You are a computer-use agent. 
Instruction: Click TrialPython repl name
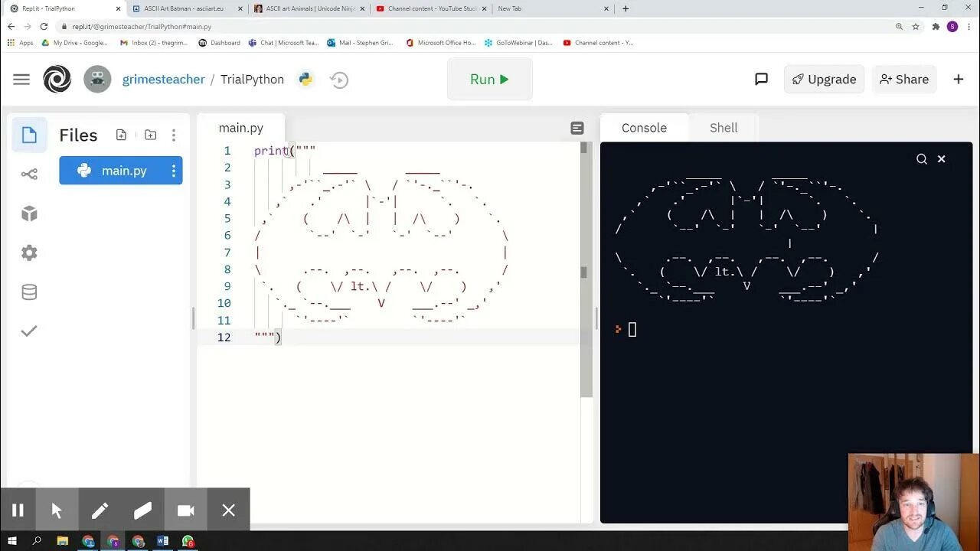pos(252,79)
